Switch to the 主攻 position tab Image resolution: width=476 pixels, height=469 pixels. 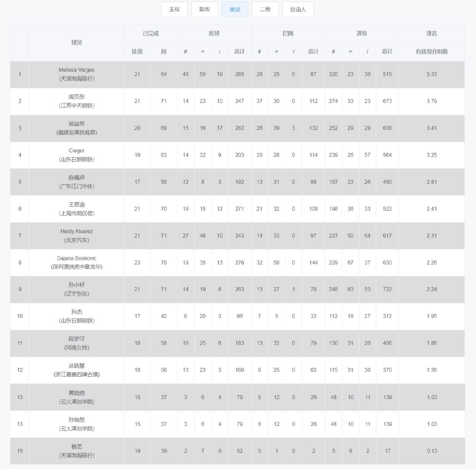click(174, 10)
